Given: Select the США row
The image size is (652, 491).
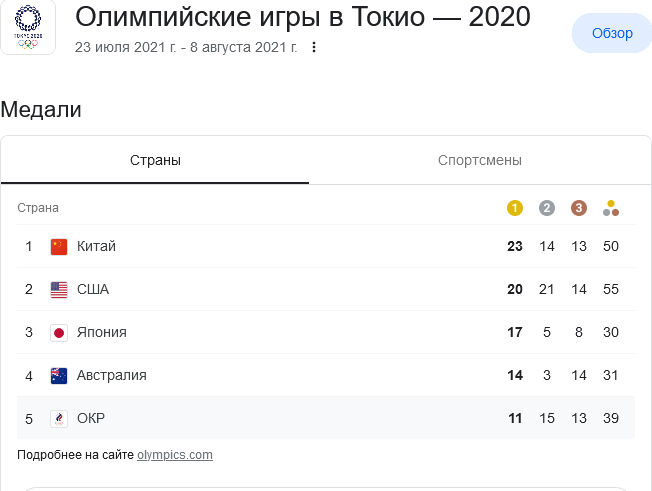Looking at the screenshot, I should click(x=326, y=289).
